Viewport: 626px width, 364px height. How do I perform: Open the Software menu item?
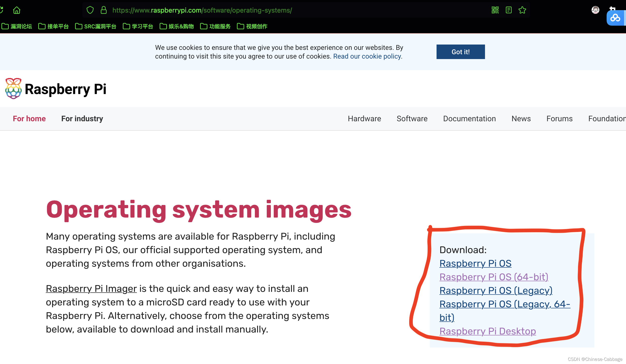[x=412, y=119]
